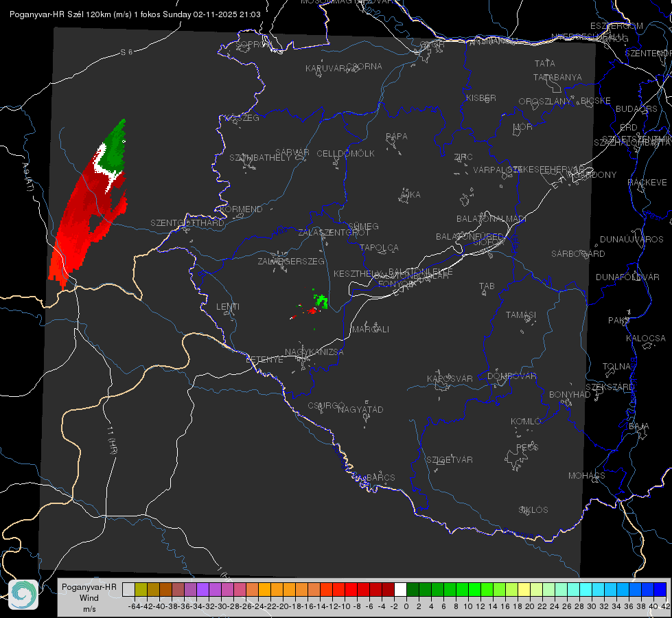Click the KAPUVÁR city label
This screenshot has width=672, height=618.
click(x=326, y=69)
